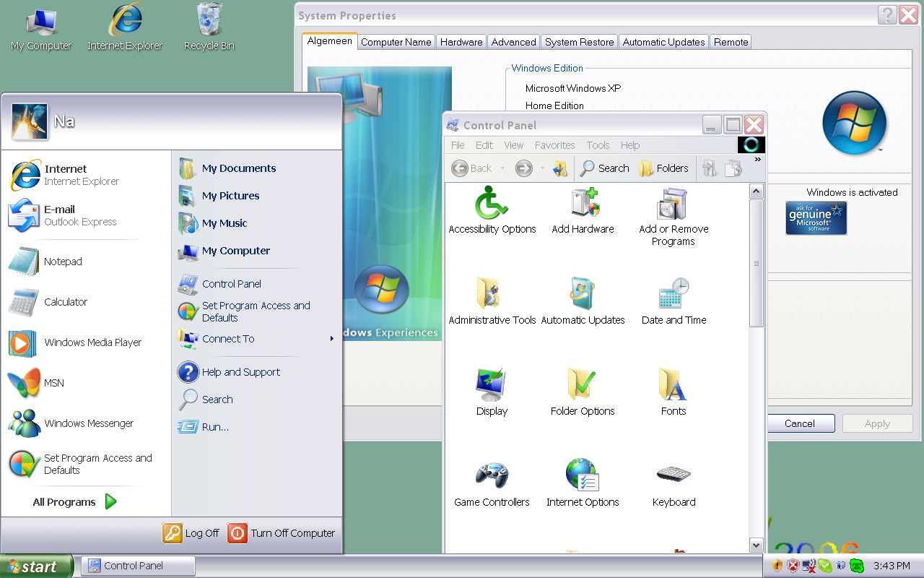The image size is (924, 578).
Task: Click the Back toolbar button
Action: click(x=471, y=168)
